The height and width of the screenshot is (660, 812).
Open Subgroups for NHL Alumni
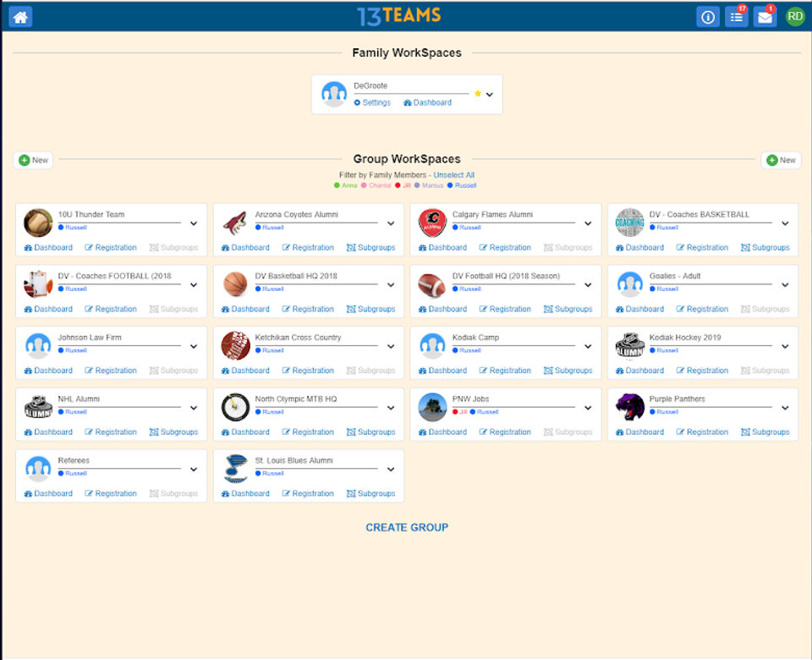tap(174, 432)
